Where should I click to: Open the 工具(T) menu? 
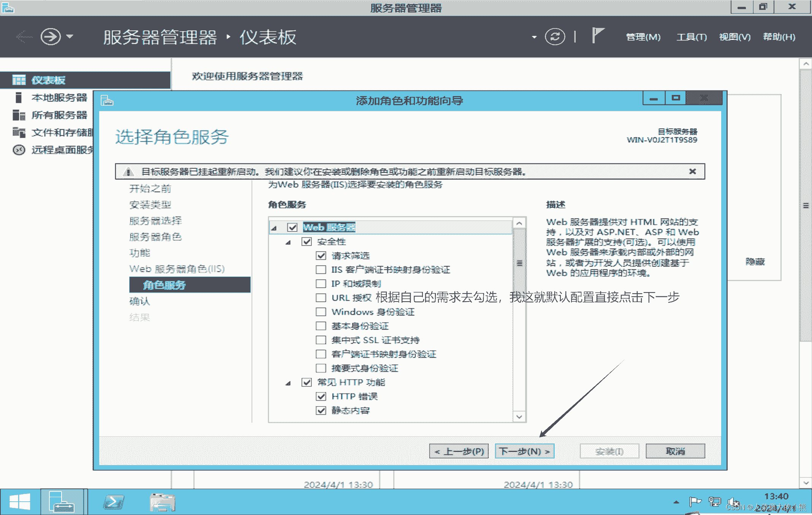pyautogui.click(x=692, y=37)
